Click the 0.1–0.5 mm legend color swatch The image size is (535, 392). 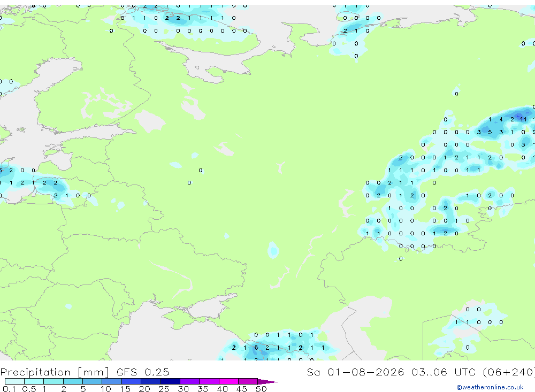(x=14, y=381)
